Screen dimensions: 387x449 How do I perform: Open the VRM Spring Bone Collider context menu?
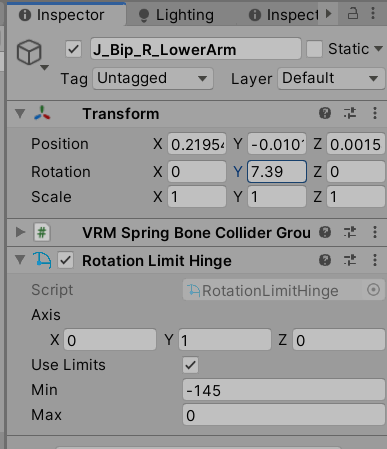click(375, 232)
